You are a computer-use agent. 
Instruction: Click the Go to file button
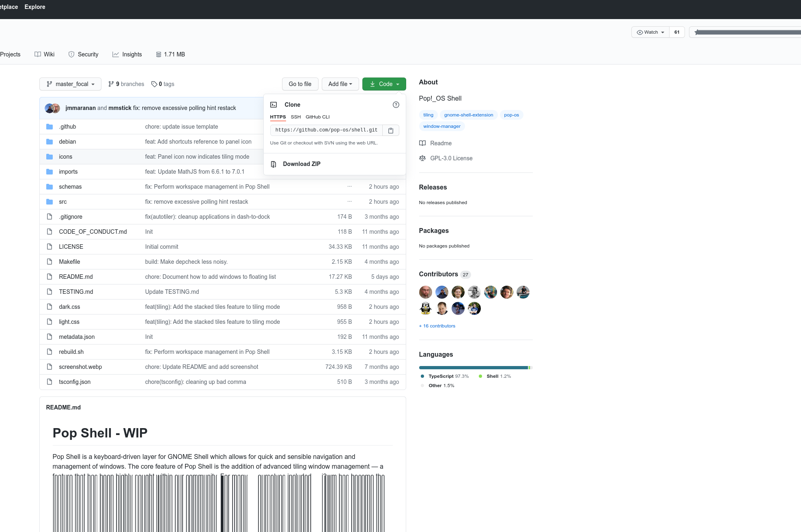coord(300,84)
